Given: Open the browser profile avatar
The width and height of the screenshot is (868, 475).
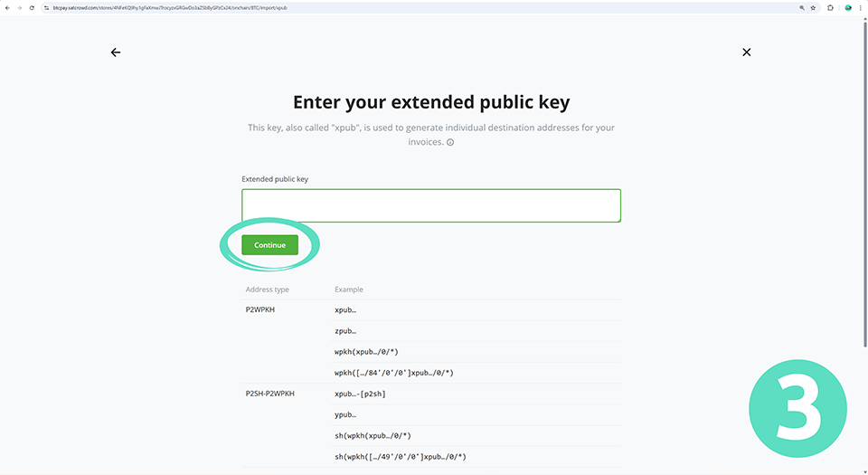Looking at the screenshot, I should click(x=848, y=7).
